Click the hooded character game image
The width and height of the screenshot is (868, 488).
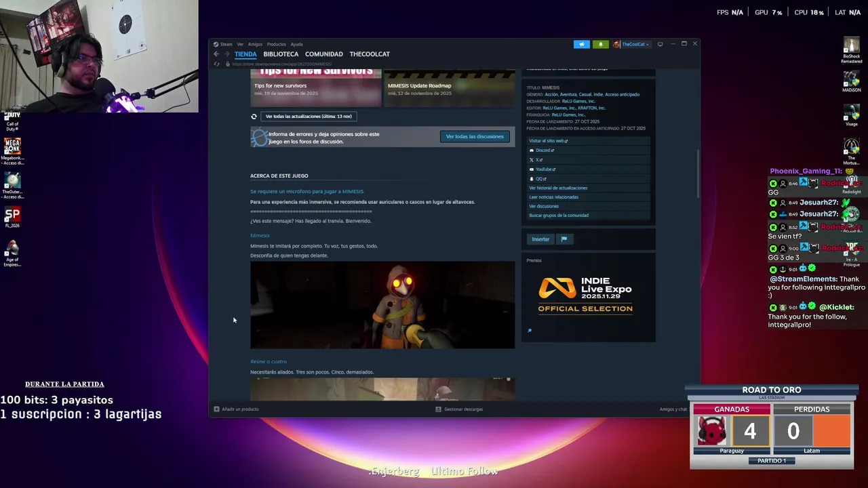[x=382, y=305]
